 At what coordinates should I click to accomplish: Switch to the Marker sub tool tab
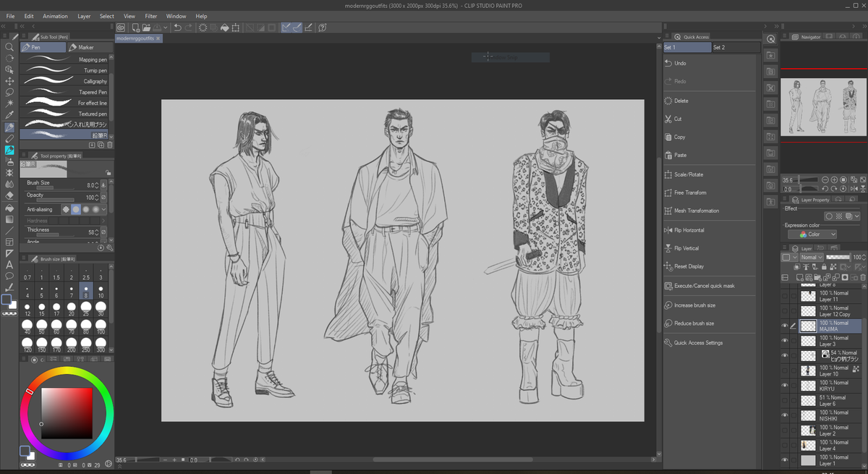coord(90,47)
